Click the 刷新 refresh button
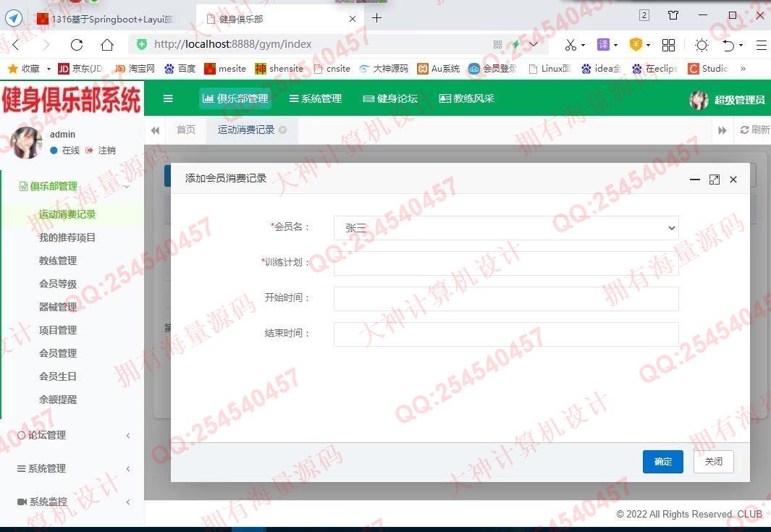This screenshot has width=771, height=532. point(755,130)
